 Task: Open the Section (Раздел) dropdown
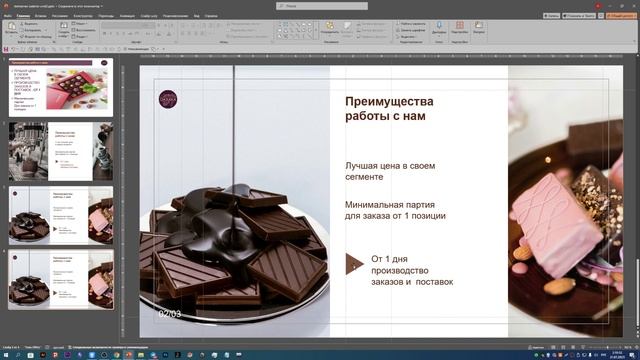80,36
